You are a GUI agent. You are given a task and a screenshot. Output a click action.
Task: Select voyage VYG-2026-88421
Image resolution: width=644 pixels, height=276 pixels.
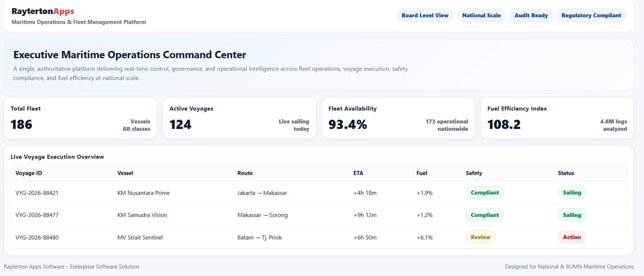click(37, 193)
